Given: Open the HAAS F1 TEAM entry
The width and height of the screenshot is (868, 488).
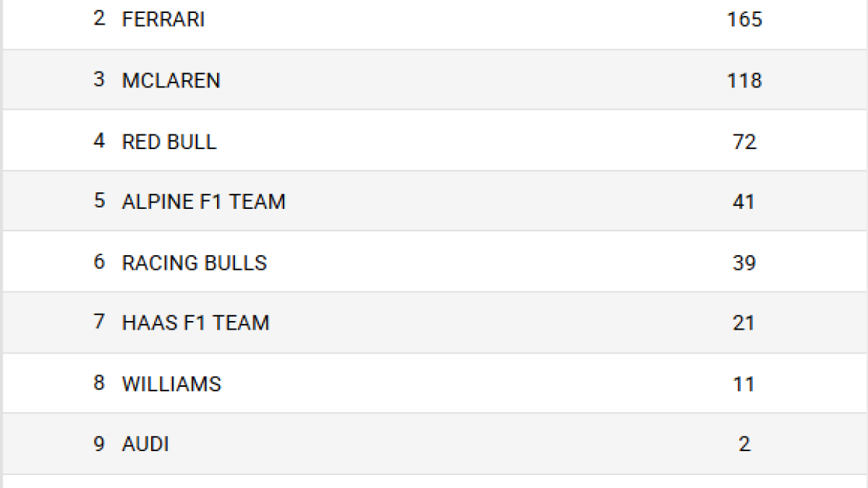Looking at the screenshot, I should click(195, 322).
